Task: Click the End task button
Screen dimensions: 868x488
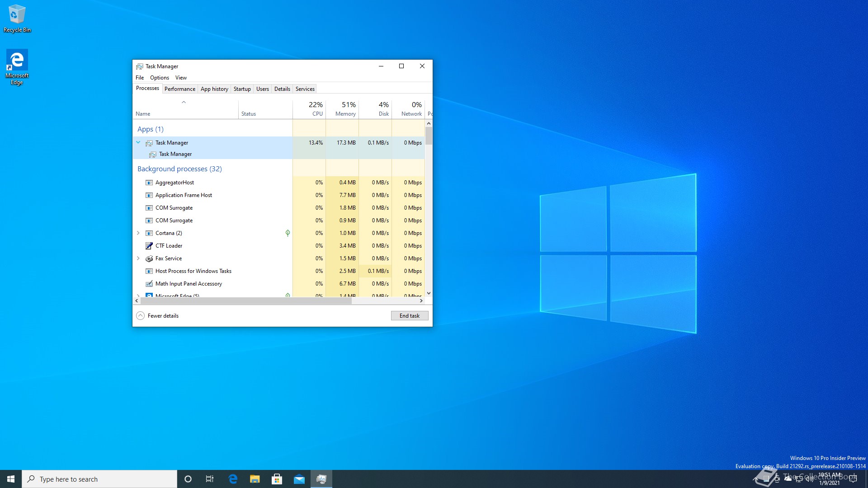Action: point(410,316)
